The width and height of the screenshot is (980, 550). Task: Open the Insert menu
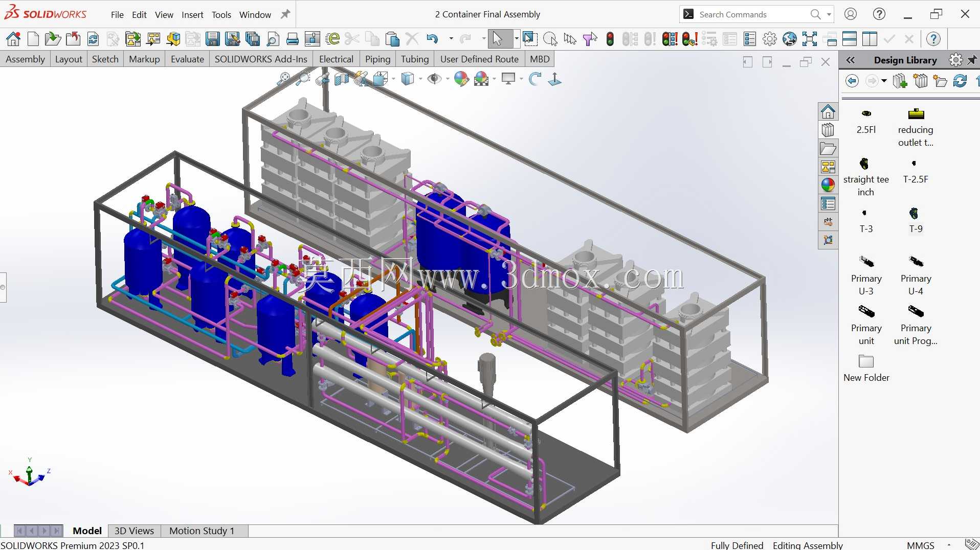coord(192,15)
